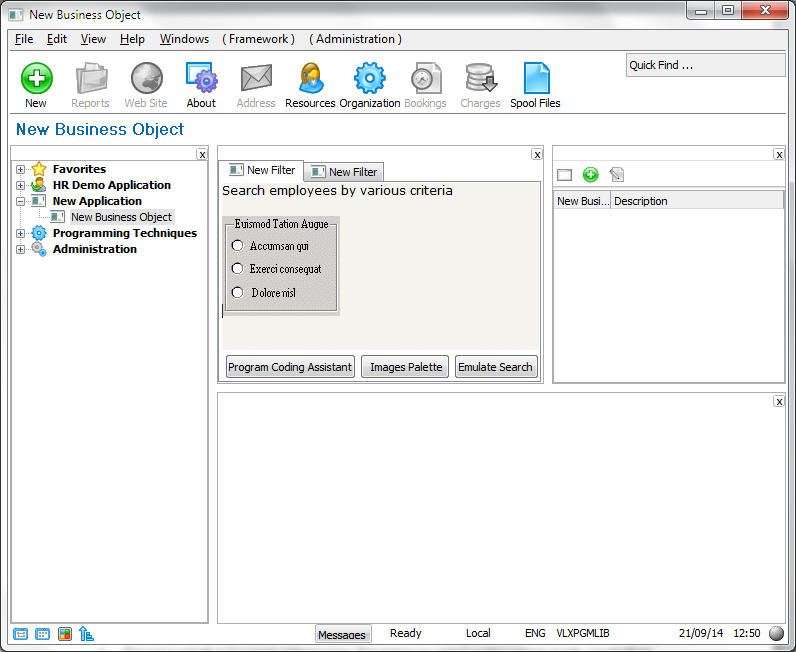Collapse the New Application tree node

20,202
